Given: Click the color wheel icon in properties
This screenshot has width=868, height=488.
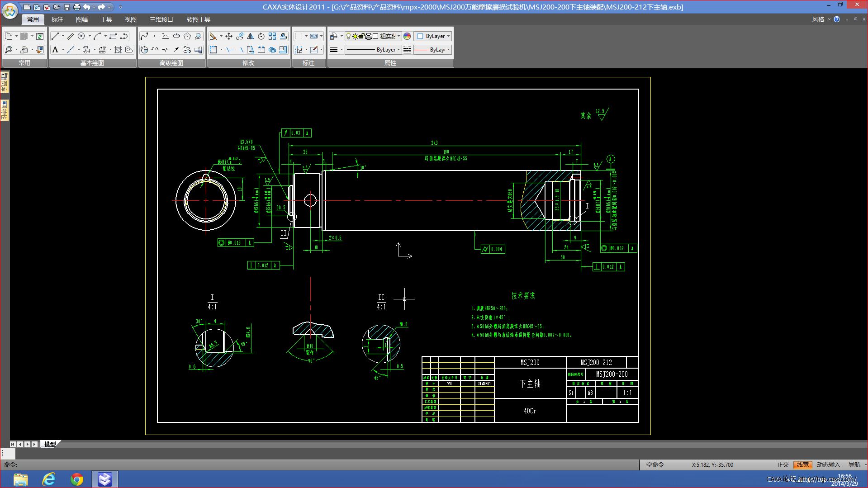Looking at the screenshot, I should click(x=407, y=36).
